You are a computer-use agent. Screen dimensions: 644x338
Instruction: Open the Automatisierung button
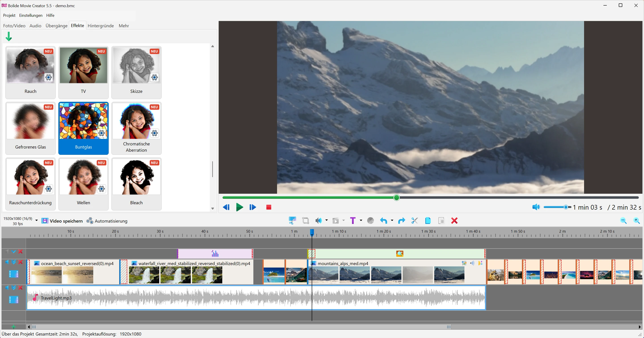pyautogui.click(x=107, y=221)
